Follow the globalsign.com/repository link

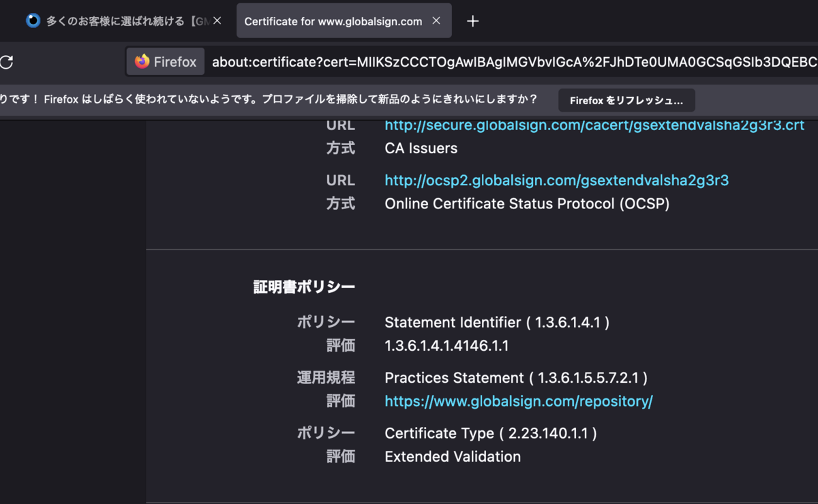(x=519, y=401)
